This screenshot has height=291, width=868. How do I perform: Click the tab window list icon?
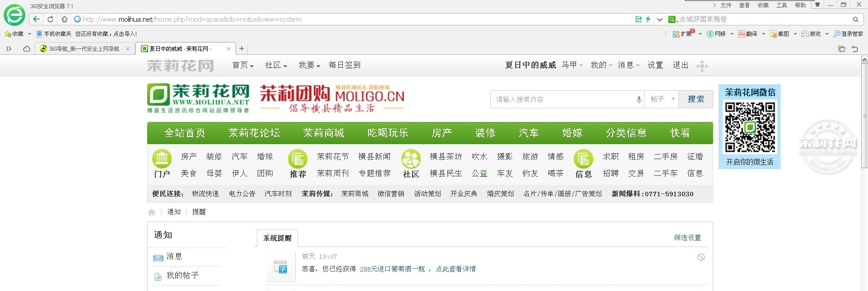tap(842, 49)
